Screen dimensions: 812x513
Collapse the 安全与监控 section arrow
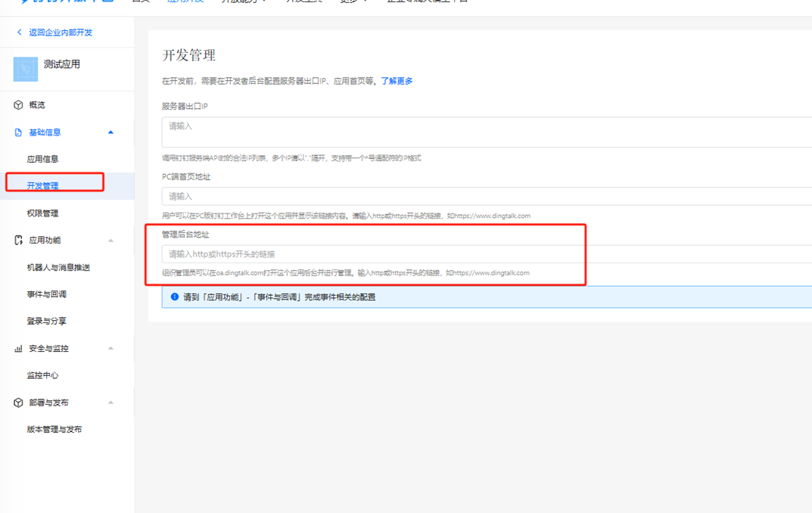(x=110, y=348)
